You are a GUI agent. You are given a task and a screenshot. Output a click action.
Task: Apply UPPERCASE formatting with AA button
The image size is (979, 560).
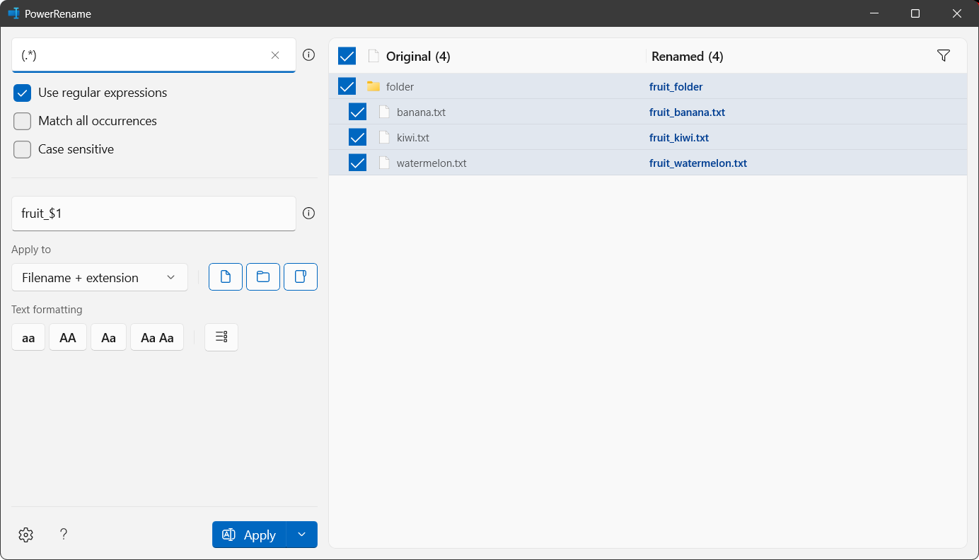[x=67, y=337]
